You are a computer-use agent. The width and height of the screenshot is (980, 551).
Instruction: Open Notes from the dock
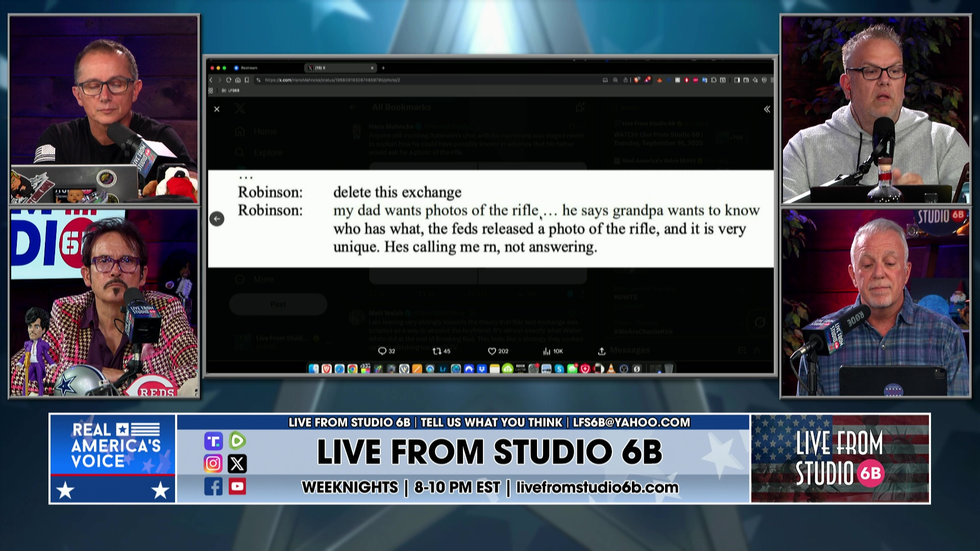(x=495, y=368)
